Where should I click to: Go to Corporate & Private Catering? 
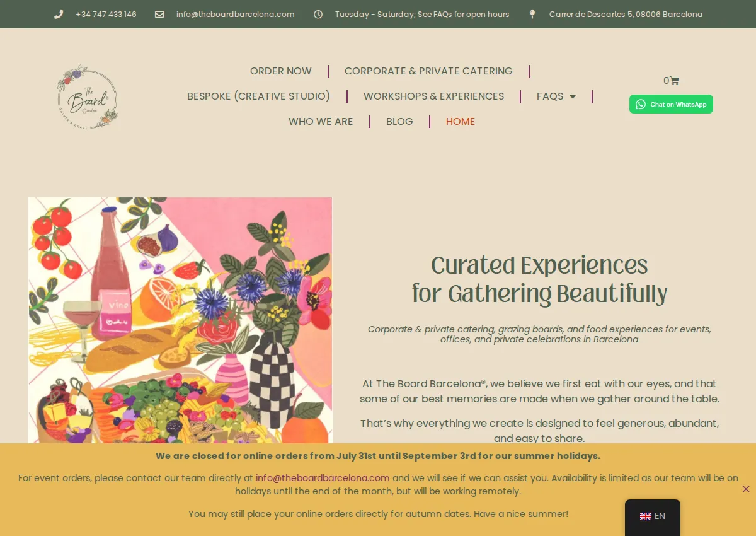point(428,71)
